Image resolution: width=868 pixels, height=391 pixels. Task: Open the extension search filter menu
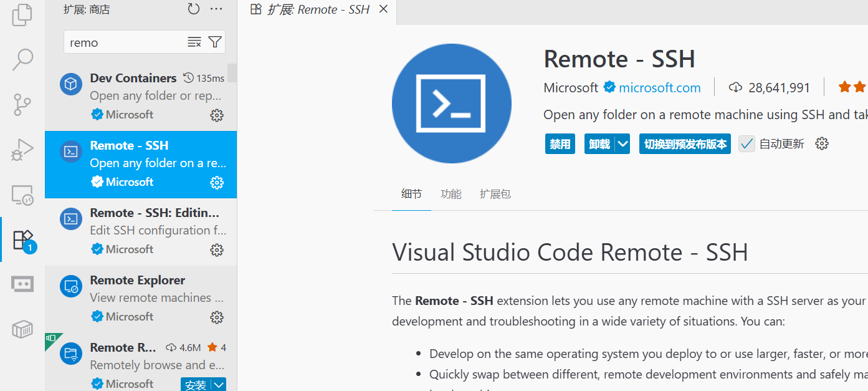tap(215, 42)
